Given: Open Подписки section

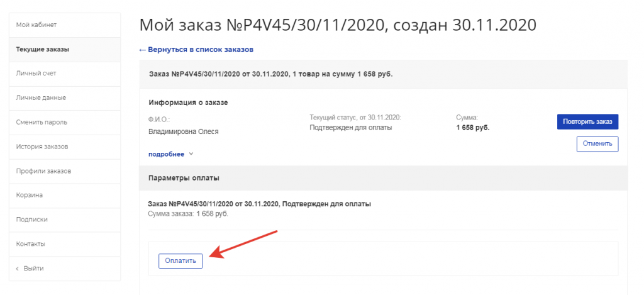Looking at the screenshot, I should click(x=65, y=220).
